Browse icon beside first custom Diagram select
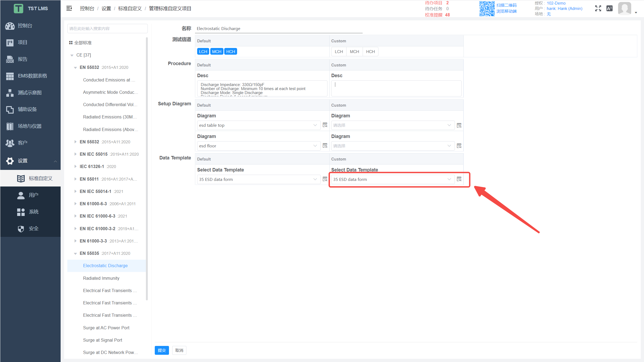Image resolution: width=644 pixels, height=362 pixels. point(459,125)
